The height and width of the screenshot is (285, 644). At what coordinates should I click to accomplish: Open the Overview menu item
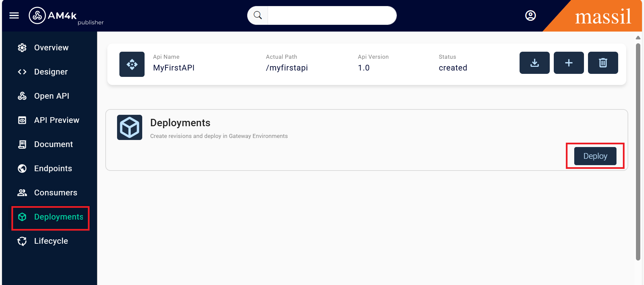[x=51, y=48]
